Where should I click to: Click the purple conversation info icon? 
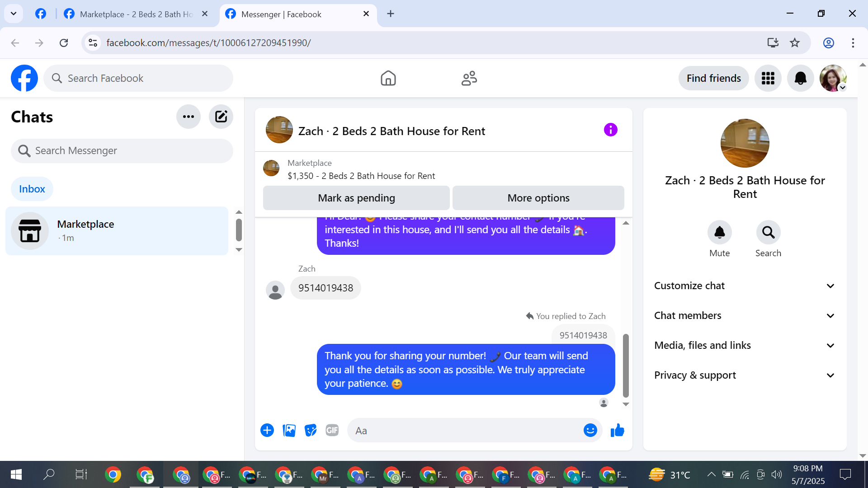(x=610, y=130)
